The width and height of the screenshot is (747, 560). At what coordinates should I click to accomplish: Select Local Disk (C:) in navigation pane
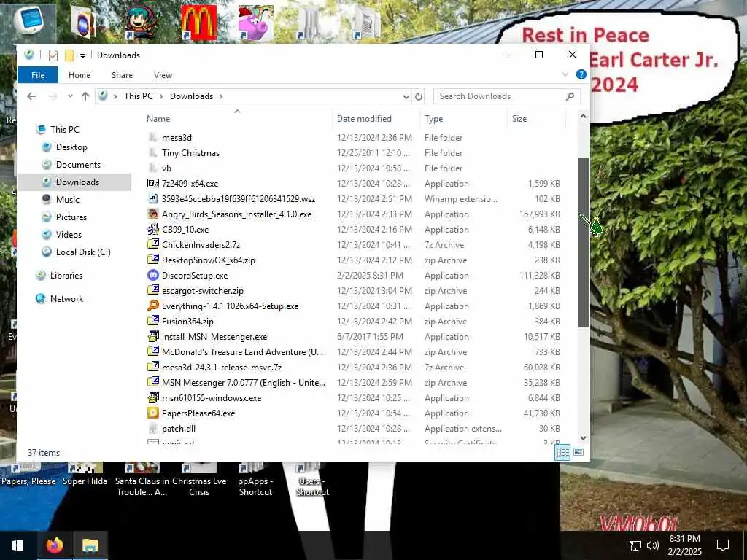coord(83,252)
